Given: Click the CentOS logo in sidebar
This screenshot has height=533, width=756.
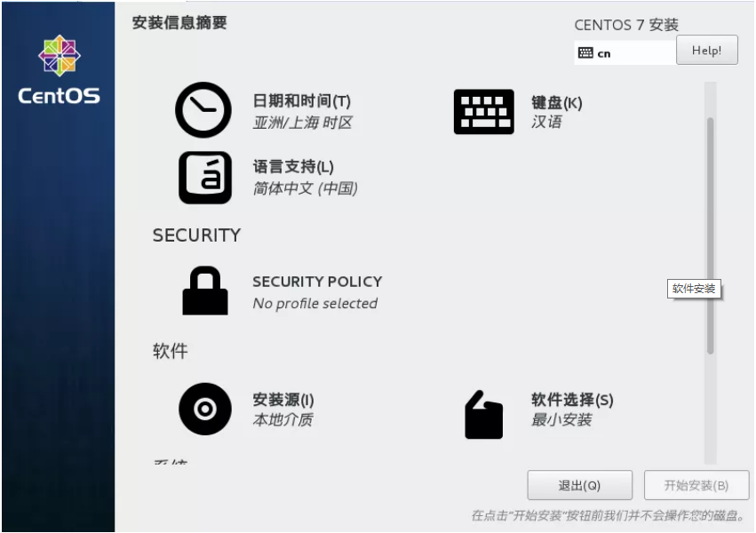Looking at the screenshot, I should coord(59,70).
